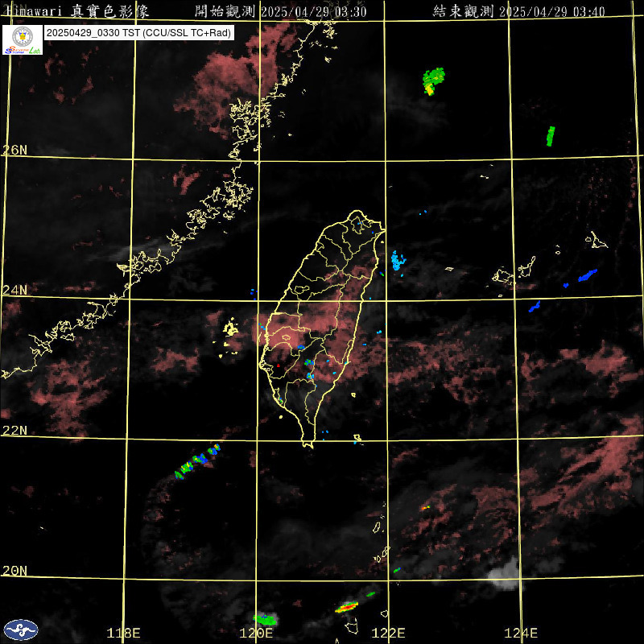Click the Central Weather Administration logo
This screenshot has width=644, height=644.
point(21,630)
